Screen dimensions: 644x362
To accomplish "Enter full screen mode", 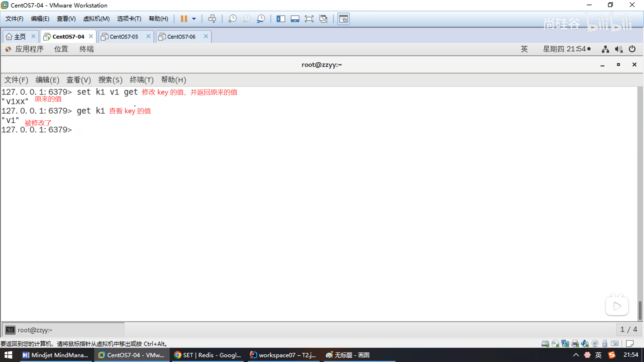I will pos(309,19).
